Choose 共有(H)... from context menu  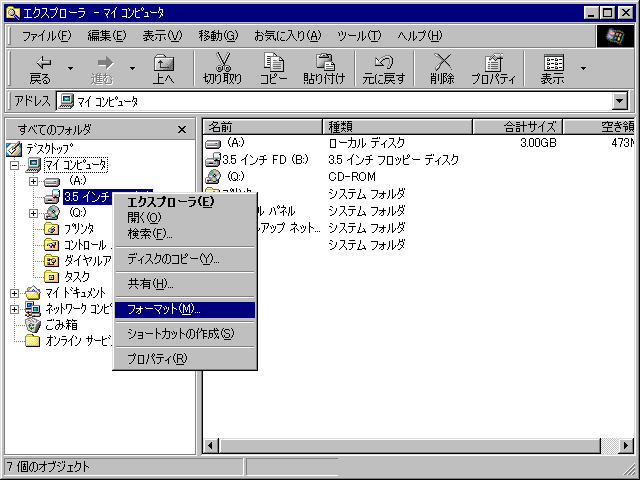(185, 284)
